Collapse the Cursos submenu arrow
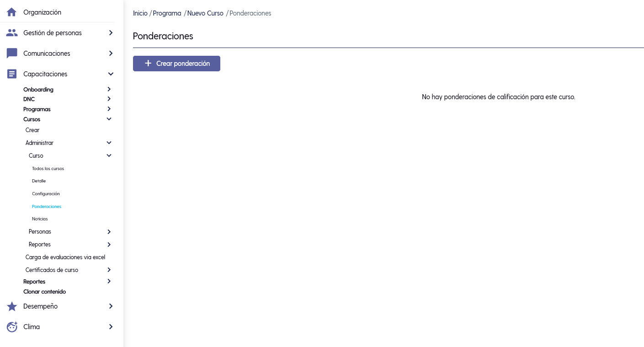Screen dimensions: 644x347 (x=109, y=119)
